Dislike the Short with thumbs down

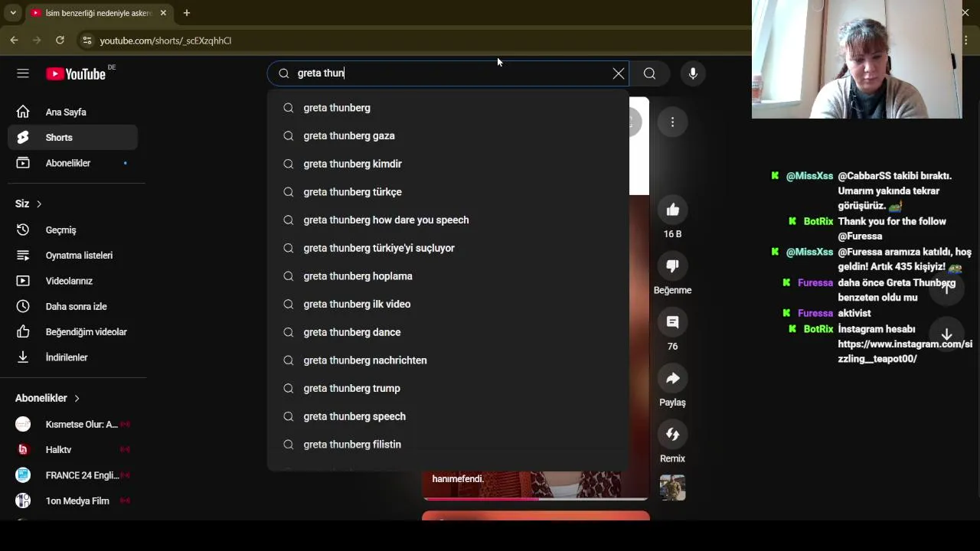click(672, 266)
